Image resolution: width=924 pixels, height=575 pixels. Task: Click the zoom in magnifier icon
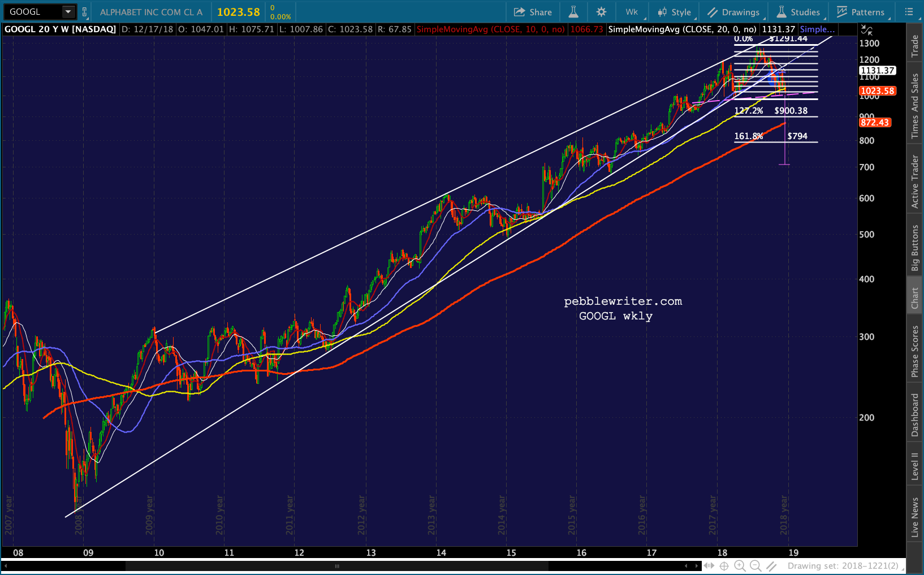click(740, 566)
